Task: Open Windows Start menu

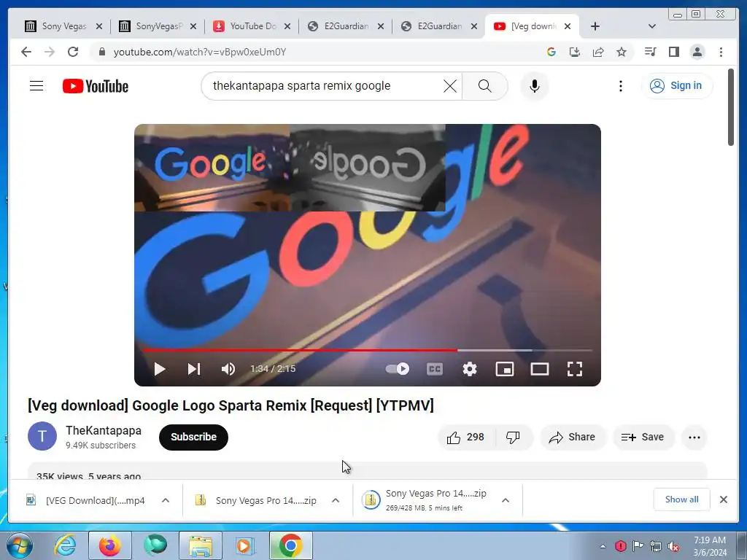Action: pos(19,545)
